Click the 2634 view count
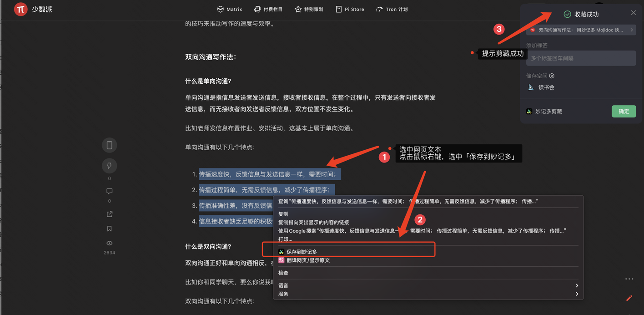This screenshot has height=315, width=644. (110, 253)
